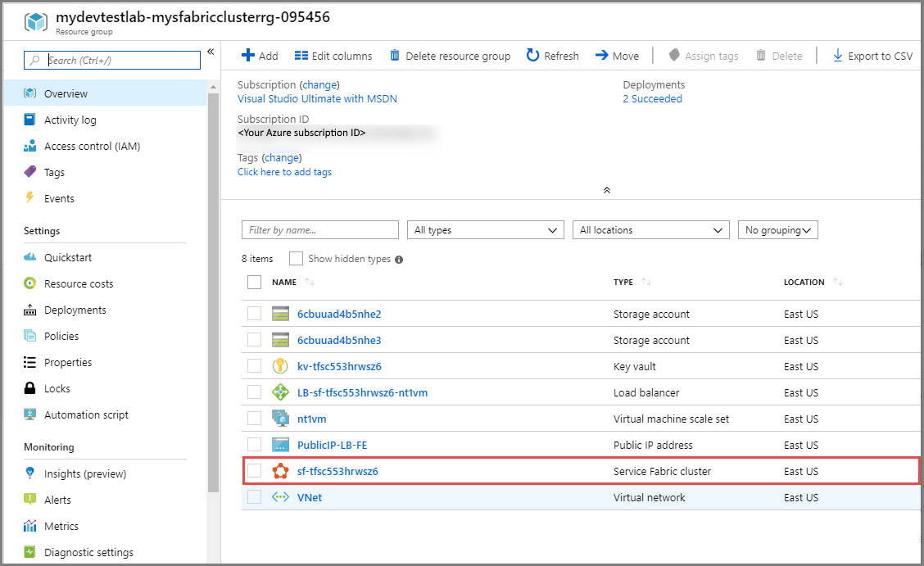The width and height of the screenshot is (924, 566).
Task: Click the change link next to Subscription
Action: (319, 85)
